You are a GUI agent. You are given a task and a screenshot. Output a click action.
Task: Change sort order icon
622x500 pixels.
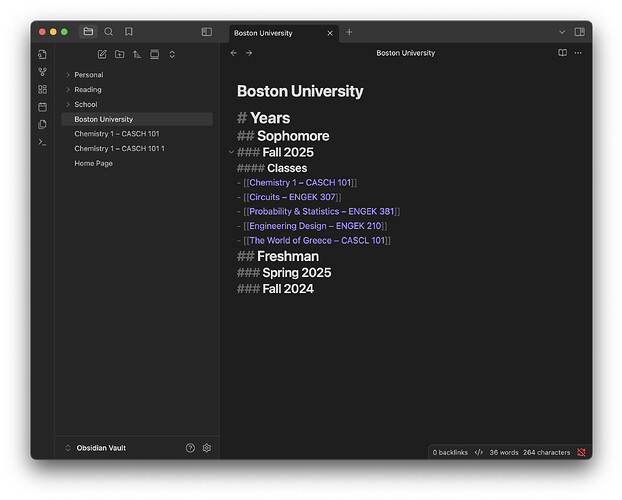(137, 54)
